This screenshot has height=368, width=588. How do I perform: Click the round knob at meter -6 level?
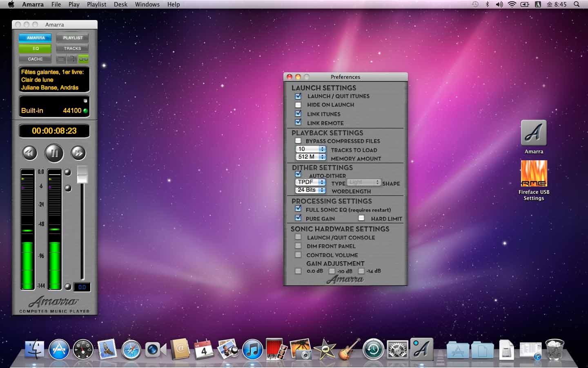68,188
